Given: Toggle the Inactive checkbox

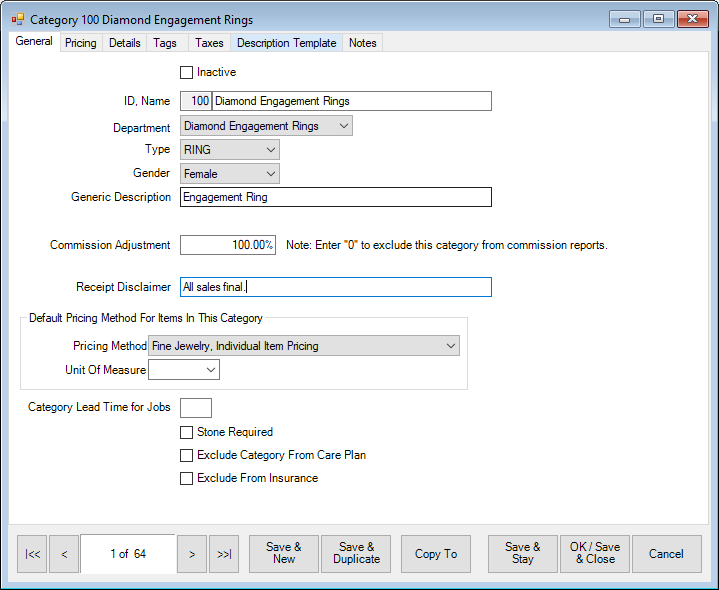Looking at the screenshot, I should click(x=186, y=72).
